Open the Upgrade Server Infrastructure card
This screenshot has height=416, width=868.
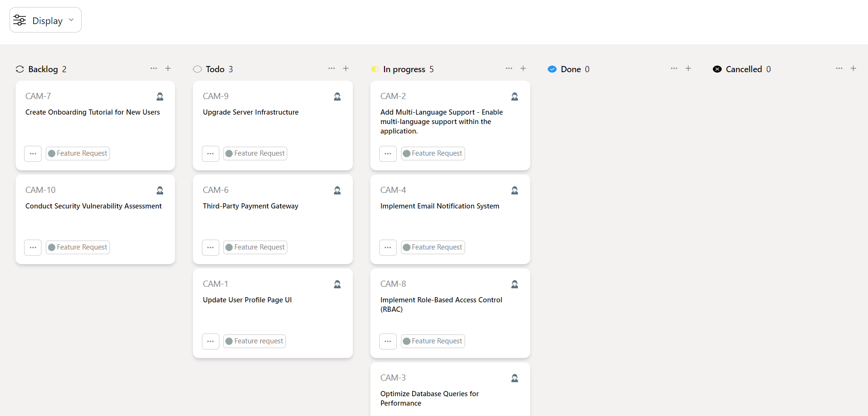click(x=250, y=112)
